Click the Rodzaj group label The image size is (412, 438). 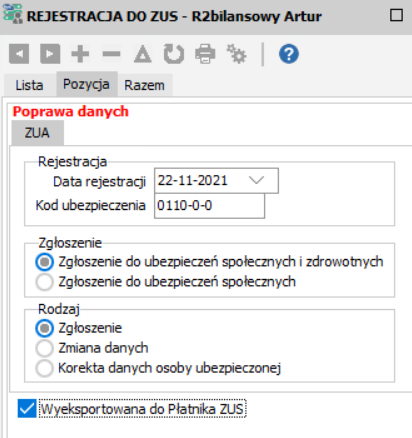pyautogui.click(x=59, y=309)
